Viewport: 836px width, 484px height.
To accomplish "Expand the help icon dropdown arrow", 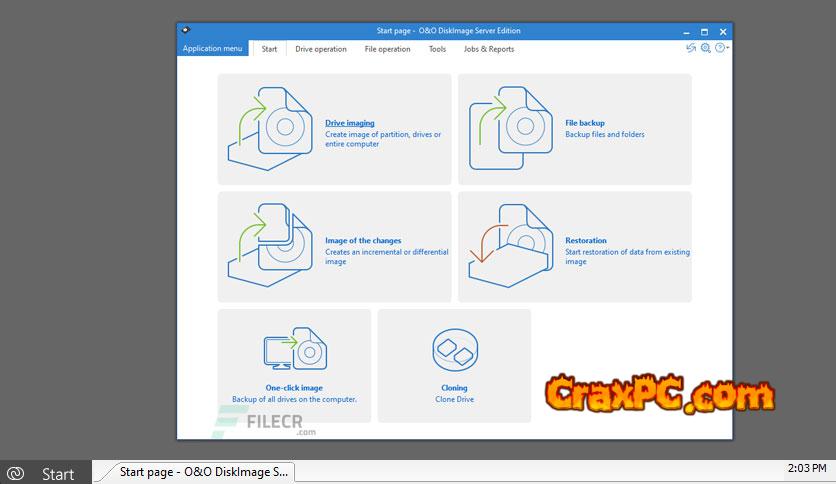I will tap(727, 48).
